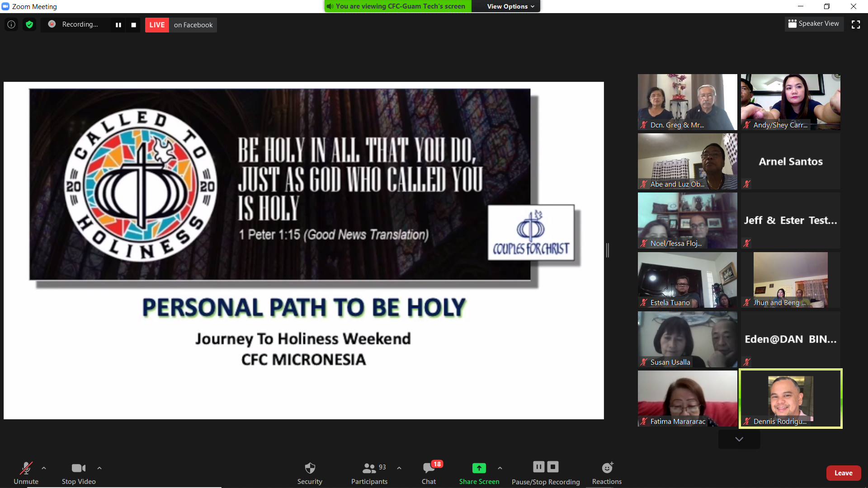Screen dimensions: 868x488
Task: Select Jhun and Beng video thumbnail
Action: click(x=790, y=280)
